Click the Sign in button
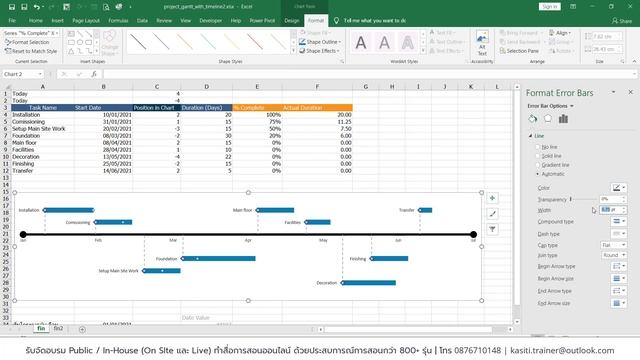This screenshot has width=640, height=360. coord(549,7)
